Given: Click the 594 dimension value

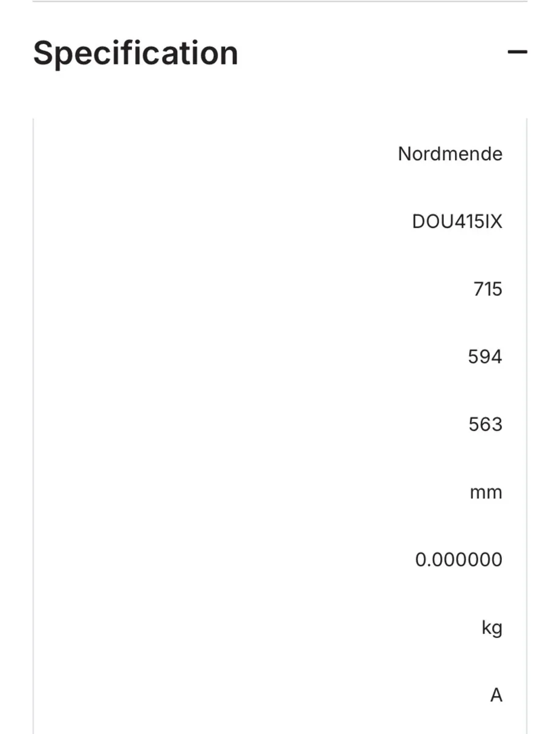Looking at the screenshot, I should point(485,357).
